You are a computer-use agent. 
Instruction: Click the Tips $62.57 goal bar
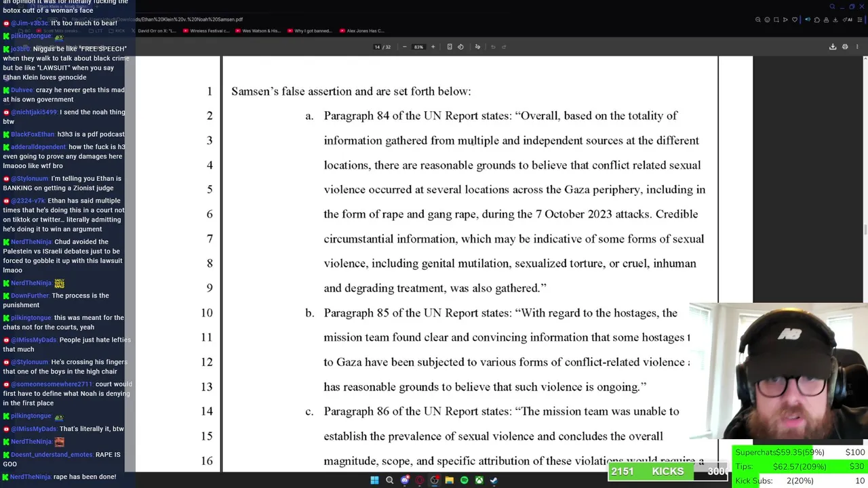tap(800, 466)
